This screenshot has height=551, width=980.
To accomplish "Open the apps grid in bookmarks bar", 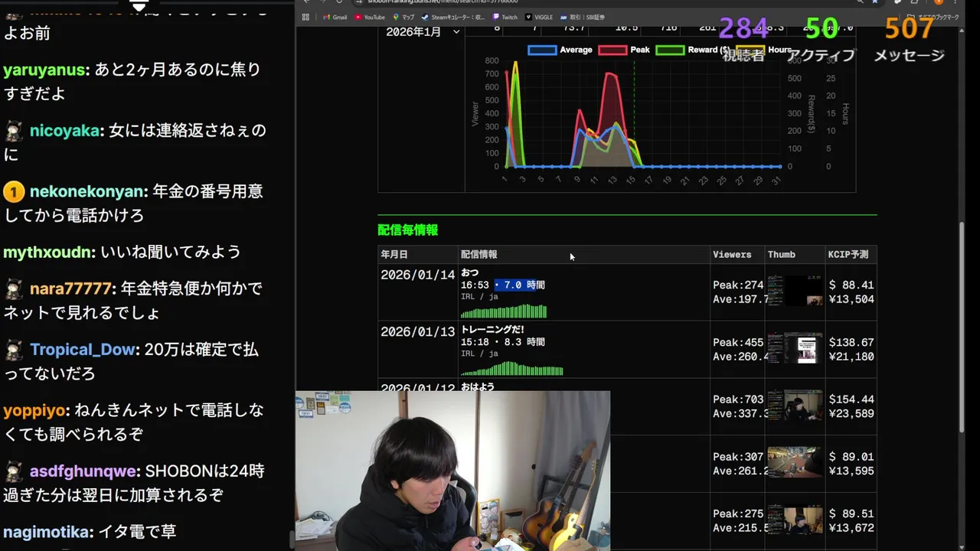I will [305, 17].
